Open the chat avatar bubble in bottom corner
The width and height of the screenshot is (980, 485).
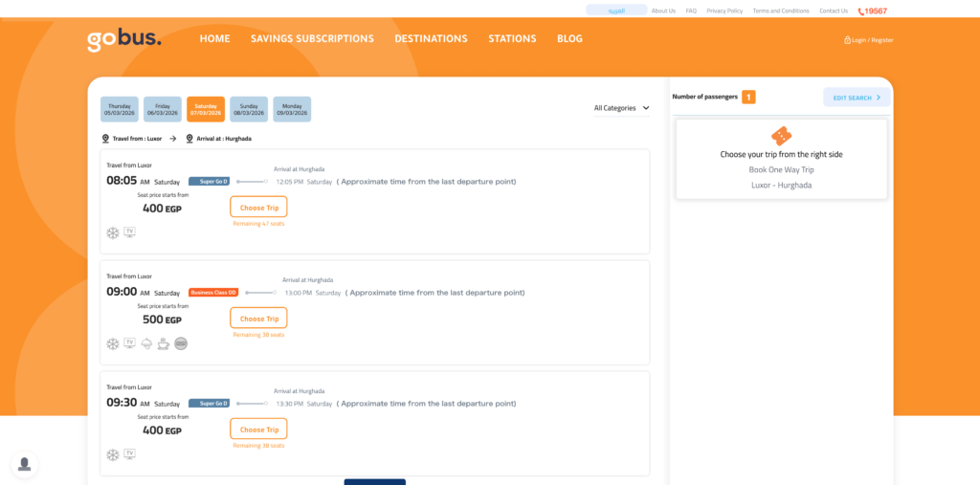(x=25, y=464)
